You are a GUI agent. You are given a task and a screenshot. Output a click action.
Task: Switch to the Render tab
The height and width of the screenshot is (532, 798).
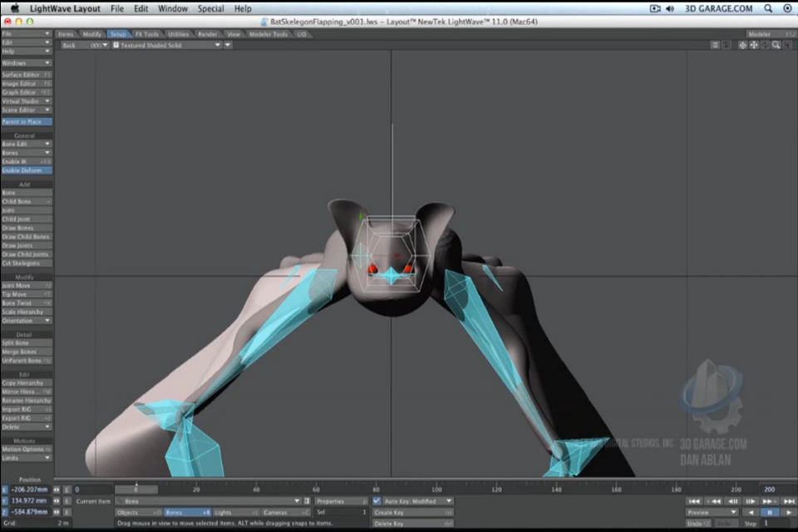coord(207,34)
